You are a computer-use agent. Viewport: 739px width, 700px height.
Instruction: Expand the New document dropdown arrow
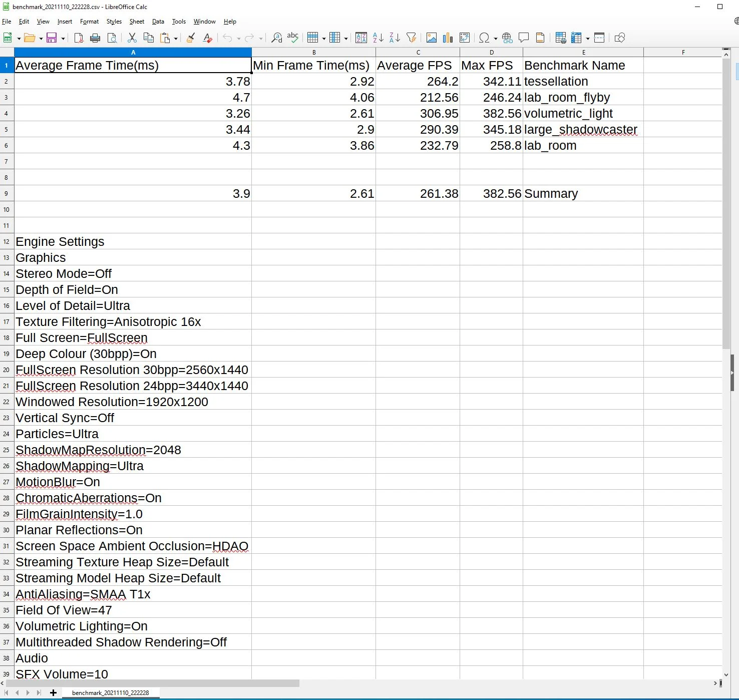point(19,39)
